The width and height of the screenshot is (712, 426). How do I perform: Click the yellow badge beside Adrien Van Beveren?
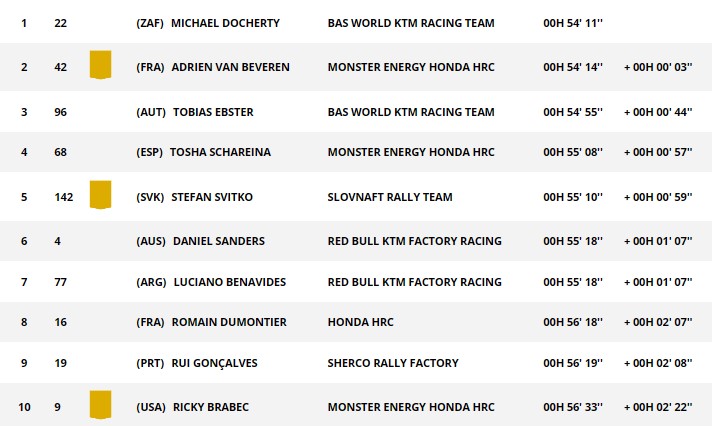(100, 64)
